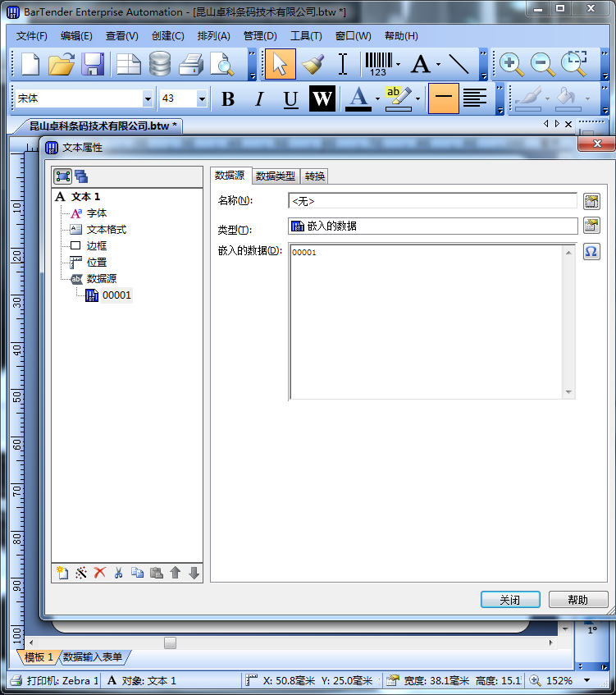The width and height of the screenshot is (616, 695).
Task: Change data source type icon beside 类型
Action: (591, 226)
